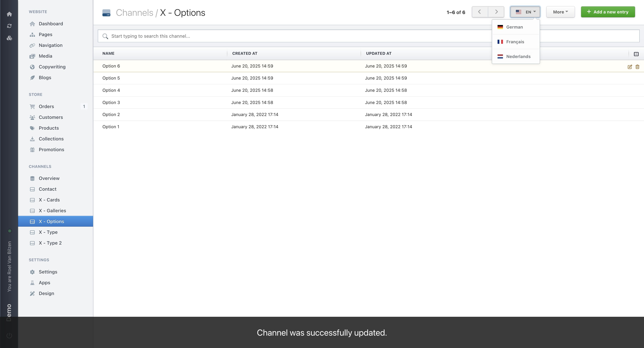Click the home icon in the dark sidebar
644x348 pixels.
coord(9,14)
